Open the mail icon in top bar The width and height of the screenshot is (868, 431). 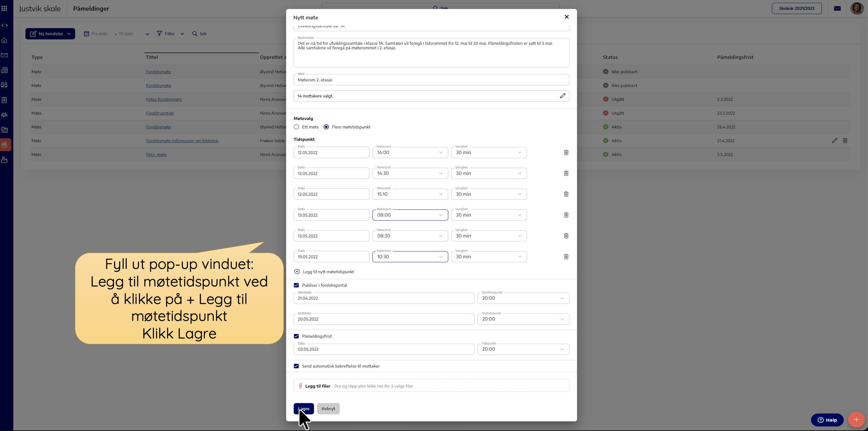point(837,8)
